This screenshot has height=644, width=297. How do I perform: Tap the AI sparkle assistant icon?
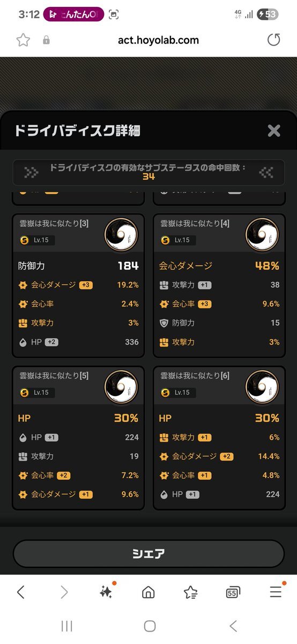tap(106, 591)
